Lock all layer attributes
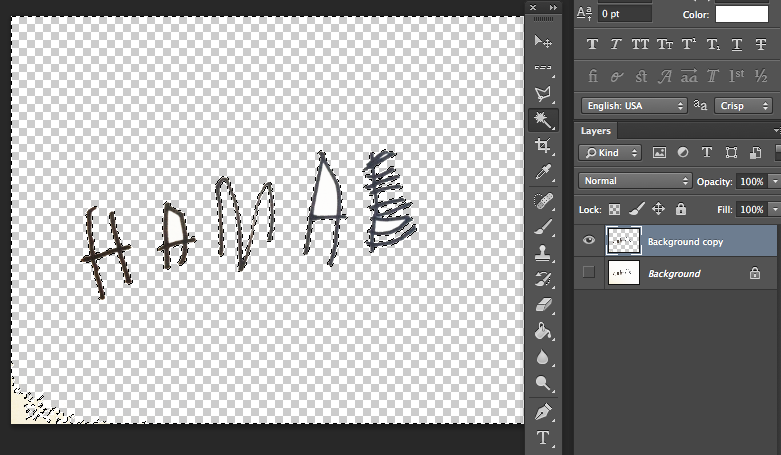Image resolution: width=781 pixels, height=455 pixels. tap(680, 209)
